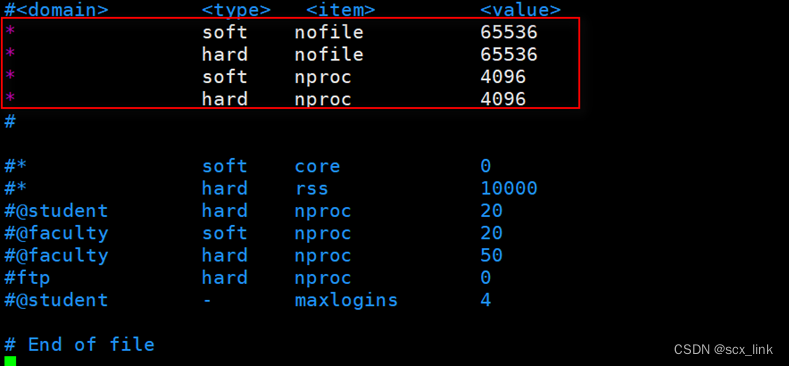The height and width of the screenshot is (366, 789).
Task: Click "hard" on the #ftp line
Action: [224, 277]
